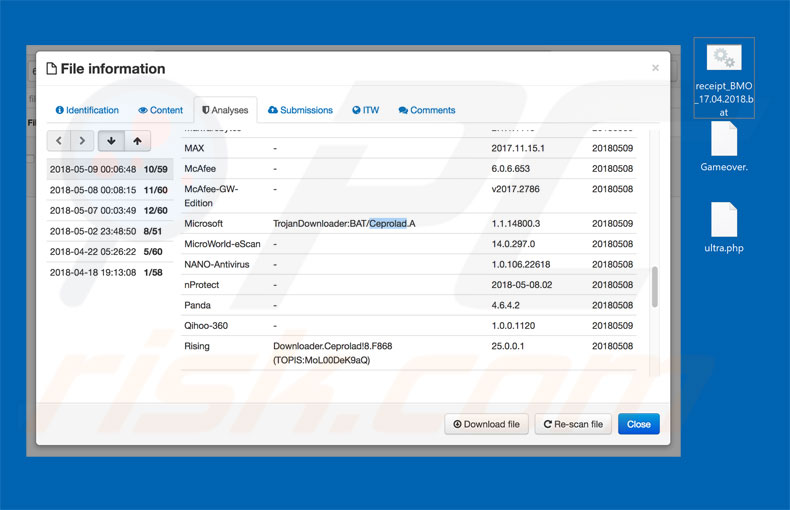
Task: Open the Submissions tab
Action: (x=300, y=110)
